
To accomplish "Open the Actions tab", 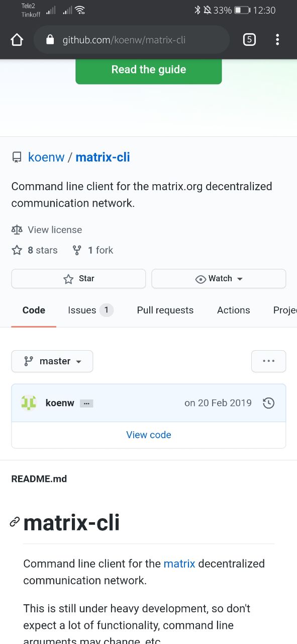I will coord(234,310).
